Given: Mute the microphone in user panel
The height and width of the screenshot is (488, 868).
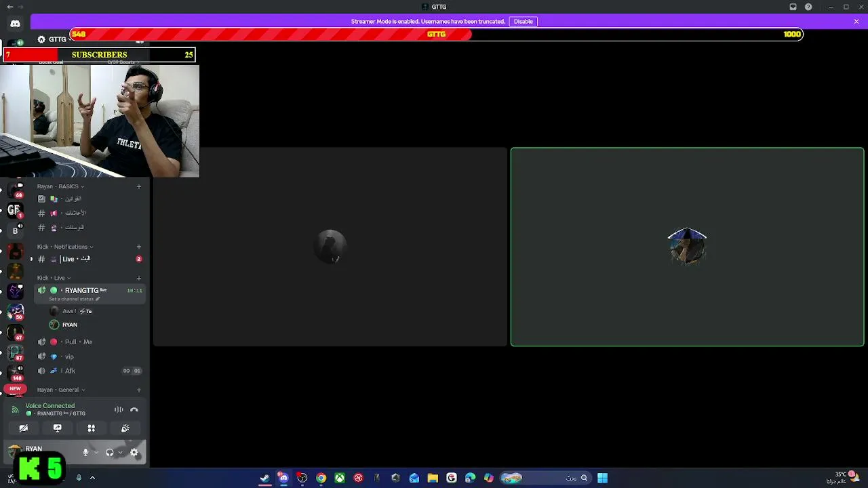Looking at the screenshot, I should click(85, 452).
